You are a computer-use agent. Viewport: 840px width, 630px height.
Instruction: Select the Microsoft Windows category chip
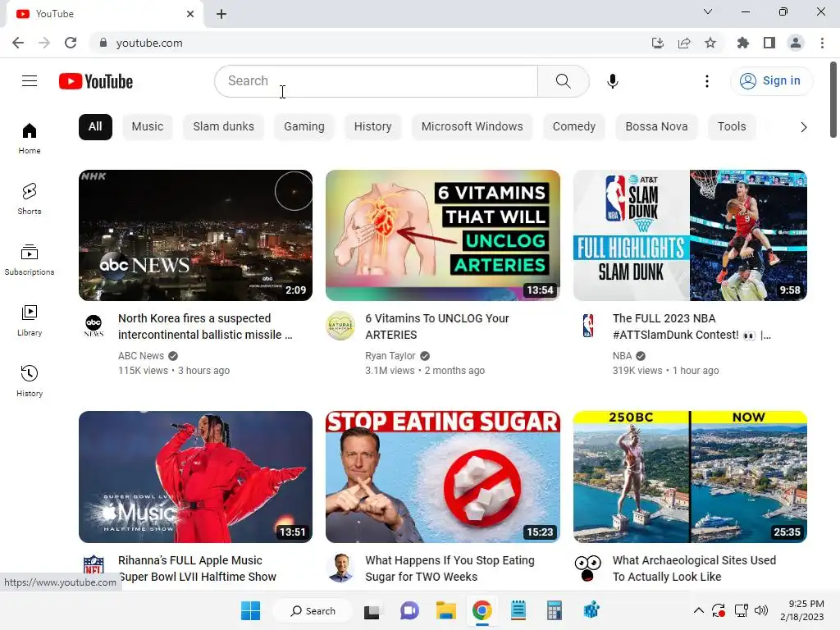click(472, 127)
